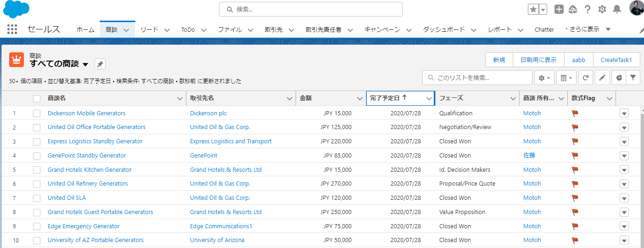Open the filter funnel icon
Viewport: 644px width, 248px height.
pos(633,78)
